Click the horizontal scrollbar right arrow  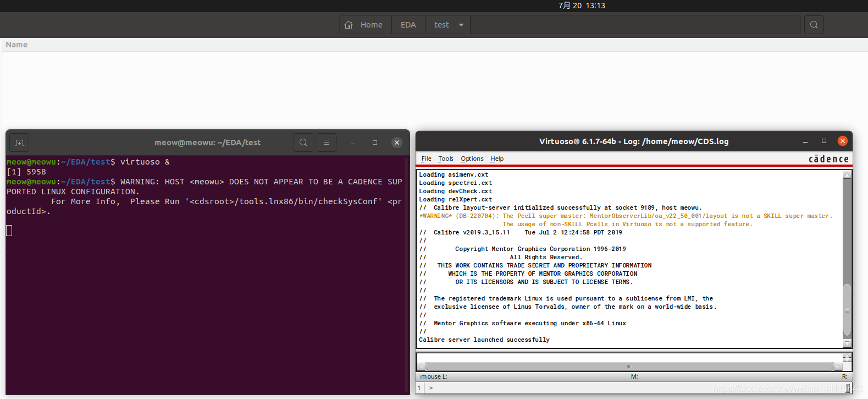838,367
